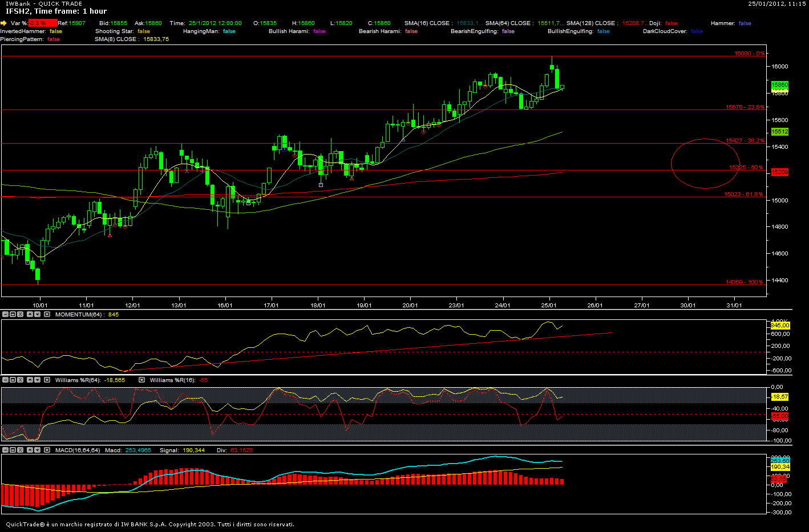Viewport: 809px width, 532px height.
Task: Click the SMA(8) CLOSE 15833,75 readout
Action: [132, 39]
